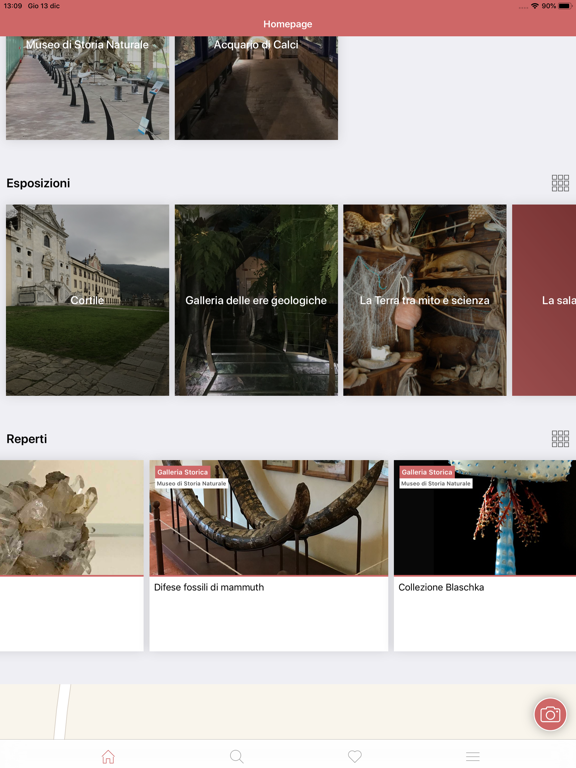Screen dimensions: 576x768
Task: Tap the 13:09 clock in status bar
Action: pyautogui.click(x=13, y=6)
